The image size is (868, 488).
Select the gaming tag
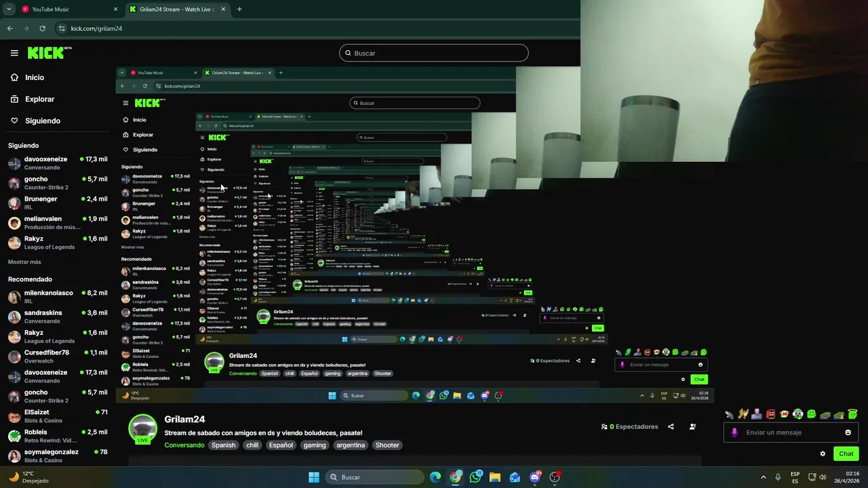[x=315, y=445]
